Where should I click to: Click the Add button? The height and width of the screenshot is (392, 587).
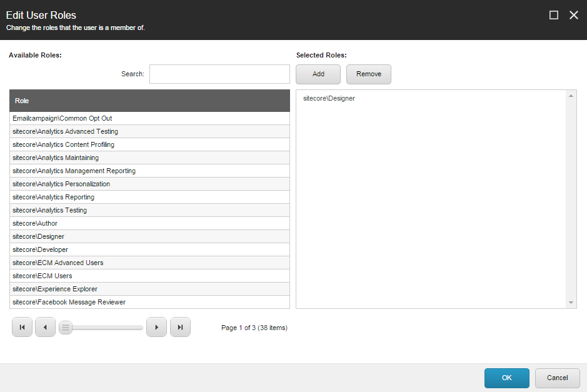tap(318, 74)
